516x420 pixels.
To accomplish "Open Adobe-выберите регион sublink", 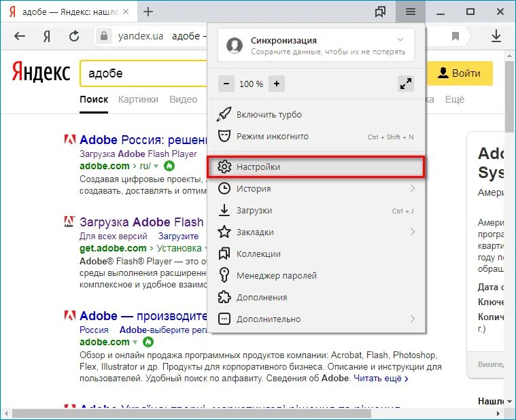I will click(x=163, y=330).
